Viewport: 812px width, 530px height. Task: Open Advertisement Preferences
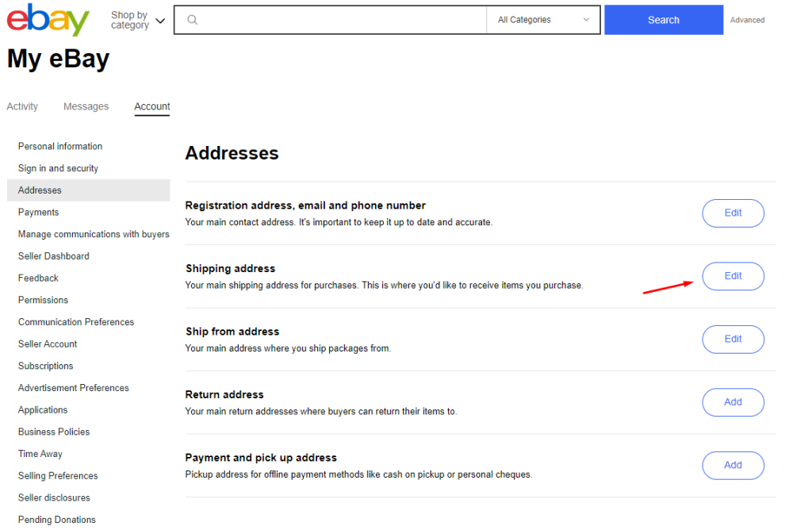point(74,388)
